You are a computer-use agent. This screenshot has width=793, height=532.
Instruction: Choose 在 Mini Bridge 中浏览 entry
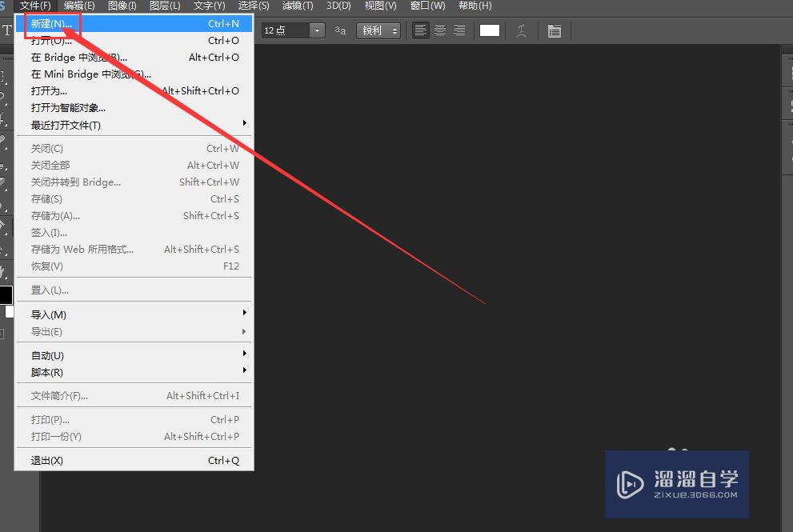[134, 74]
